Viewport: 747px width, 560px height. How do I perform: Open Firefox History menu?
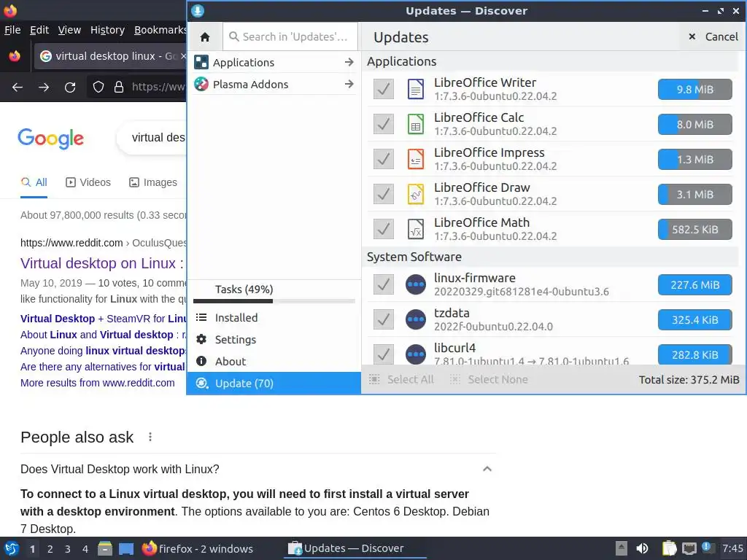(107, 30)
